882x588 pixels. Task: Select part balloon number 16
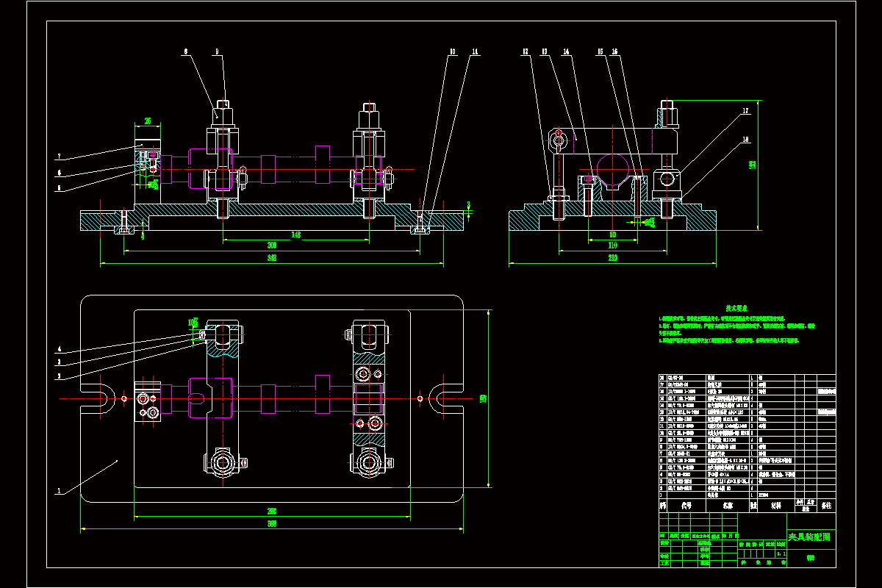click(x=614, y=52)
